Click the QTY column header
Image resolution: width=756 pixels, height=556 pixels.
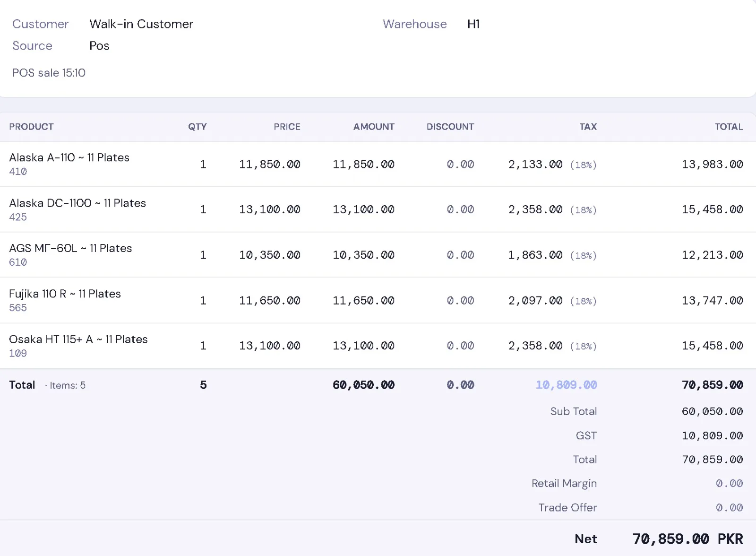[x=198, y=127]
